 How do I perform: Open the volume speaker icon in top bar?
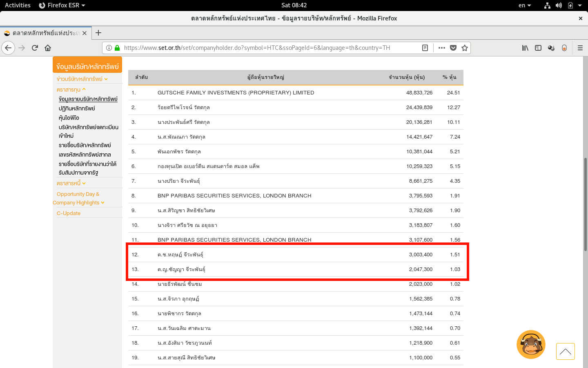(x=559, y=5)
